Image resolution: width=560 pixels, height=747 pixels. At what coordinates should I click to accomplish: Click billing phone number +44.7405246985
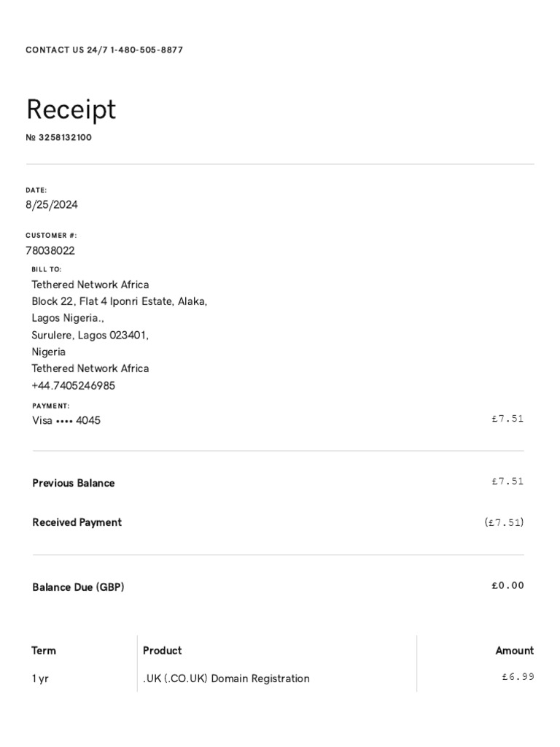click(x=73, y=385)
